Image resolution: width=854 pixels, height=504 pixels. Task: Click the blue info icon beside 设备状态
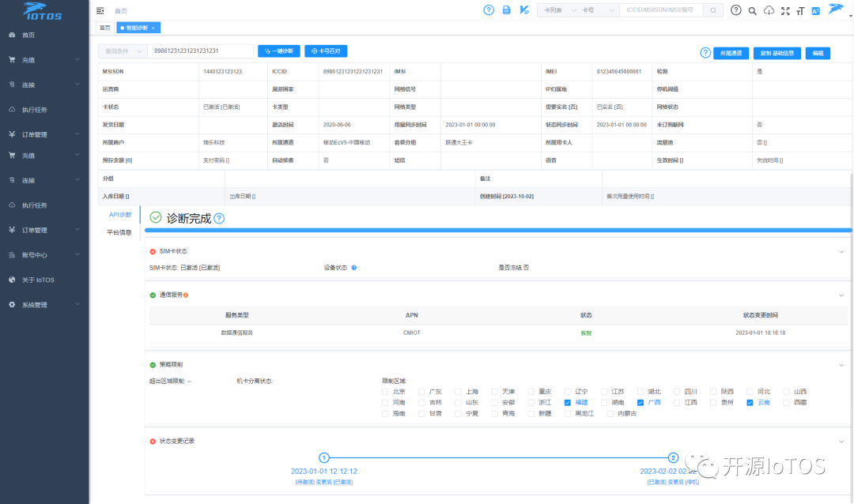pyautogui.click(x=354, y=267)
